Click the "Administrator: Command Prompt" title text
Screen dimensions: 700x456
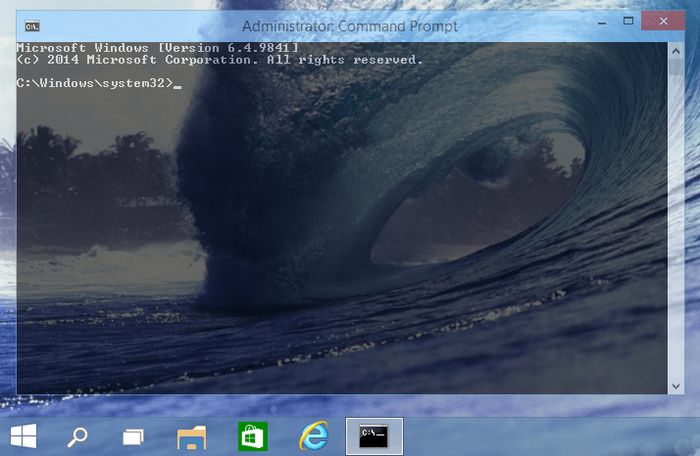pyautogui.click(x=350, y=25)
